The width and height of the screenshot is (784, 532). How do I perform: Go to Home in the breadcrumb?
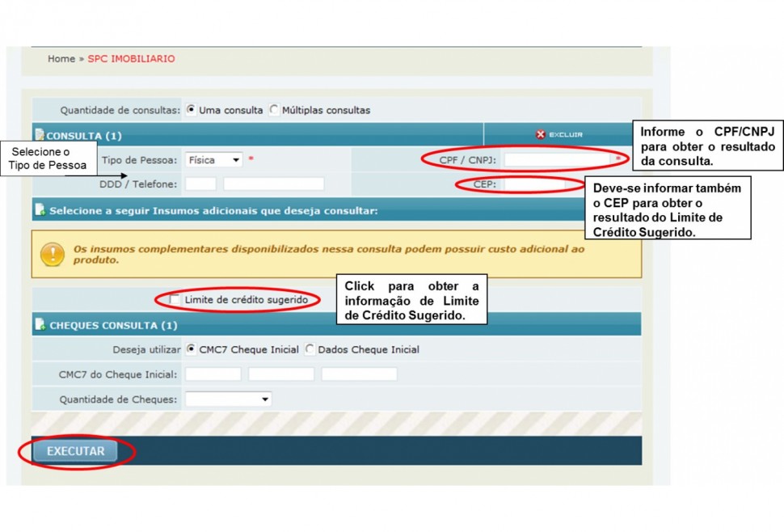pyautogui.click(x=61, y=59)
